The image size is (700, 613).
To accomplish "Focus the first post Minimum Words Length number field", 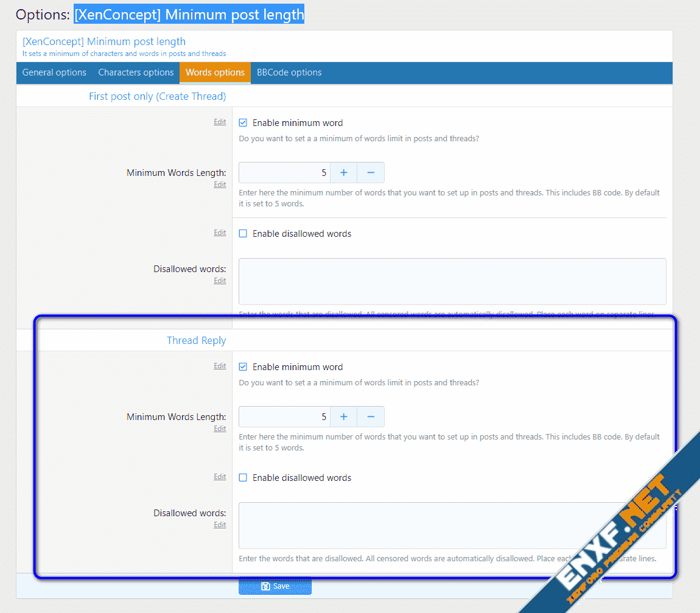I will pos(284,173).
